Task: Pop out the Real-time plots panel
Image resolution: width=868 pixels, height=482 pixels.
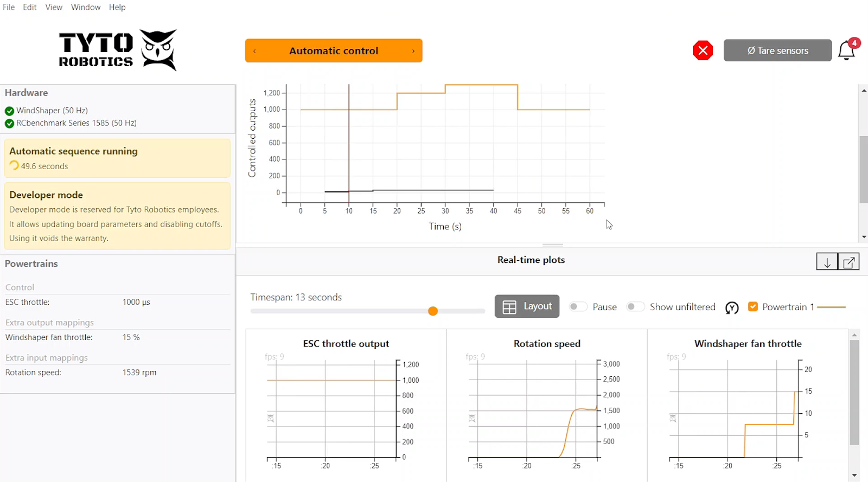Action: coord(849,262)
